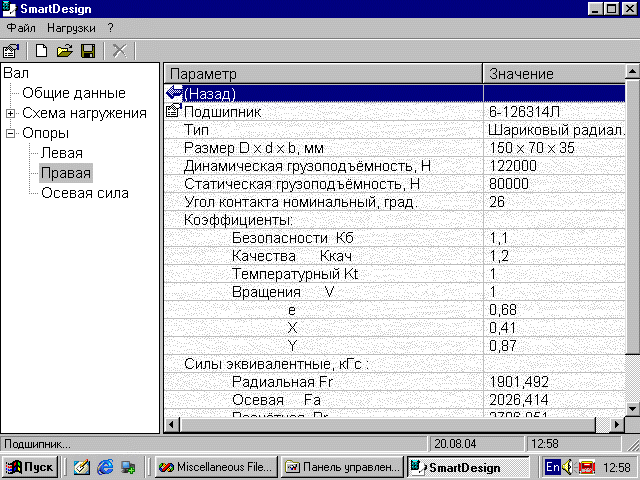This screenshot has height=480, width=640.
Task: Expand the Схема нагружения tree node
Action: point(11,113)
